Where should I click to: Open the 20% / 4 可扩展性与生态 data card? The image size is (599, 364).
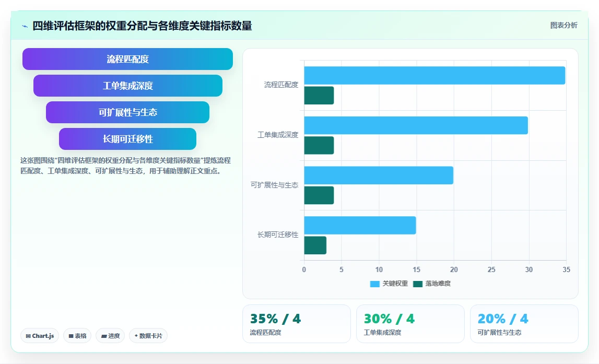(524, 324)
